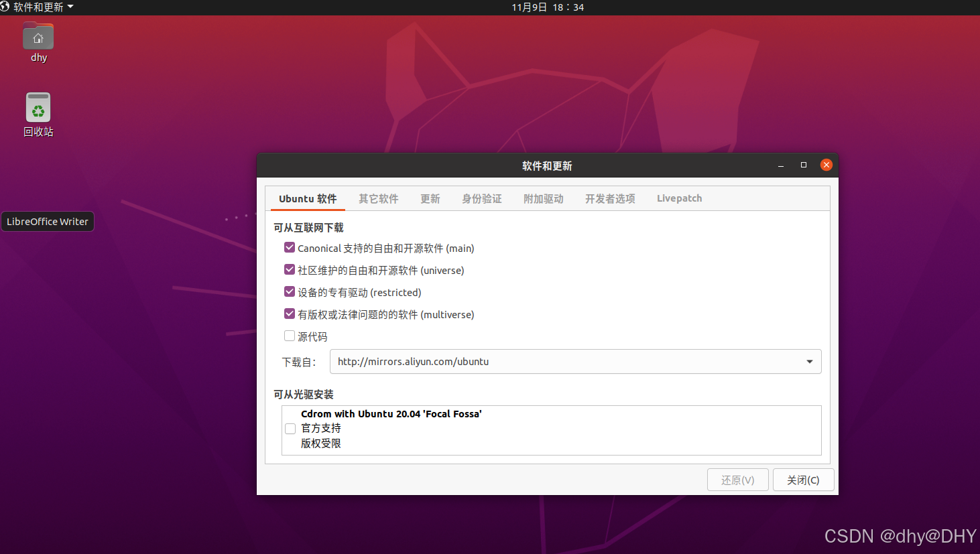Click the 可从互联网下载 heading

308,228
